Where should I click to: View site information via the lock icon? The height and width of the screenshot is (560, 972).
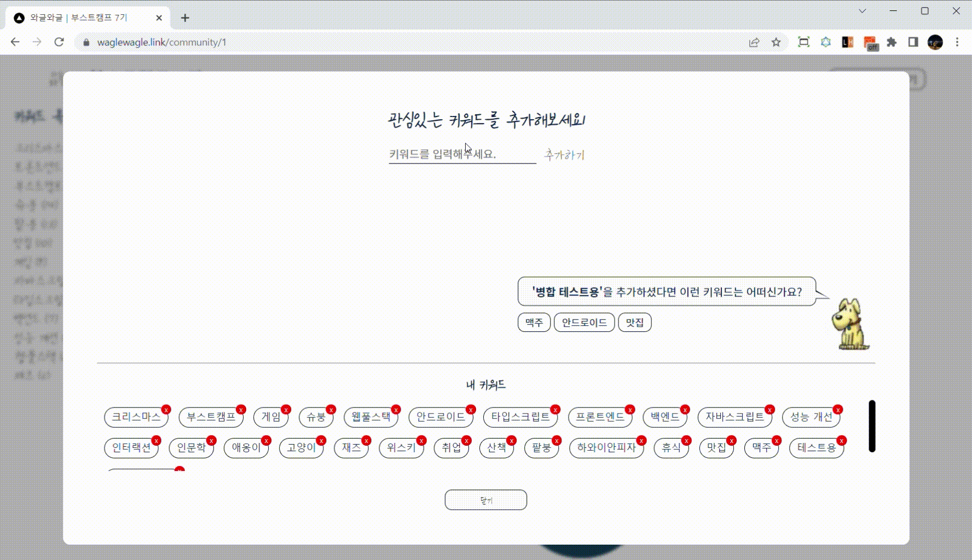click(86, 42)
